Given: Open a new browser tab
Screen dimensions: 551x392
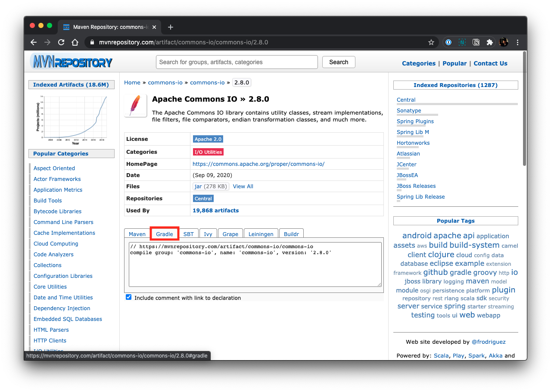Looking at the screenshot, I should click(171, 27).
